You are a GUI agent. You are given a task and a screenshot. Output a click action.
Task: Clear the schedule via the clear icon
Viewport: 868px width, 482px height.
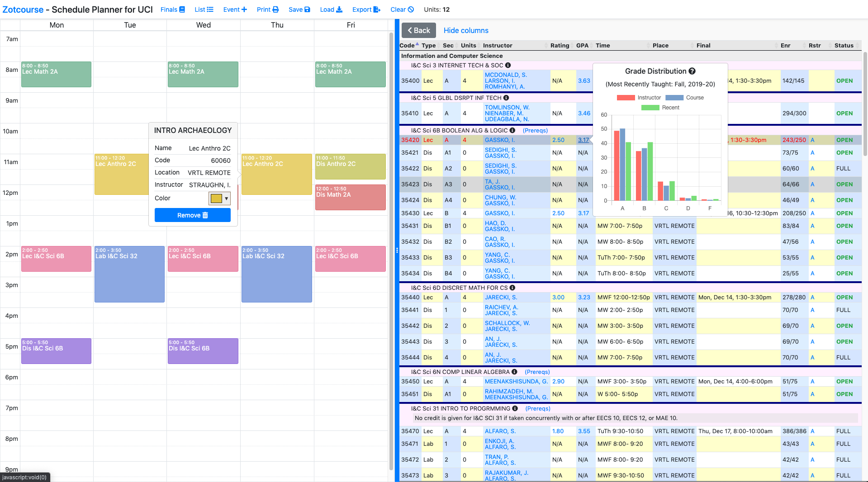(411, 9)
